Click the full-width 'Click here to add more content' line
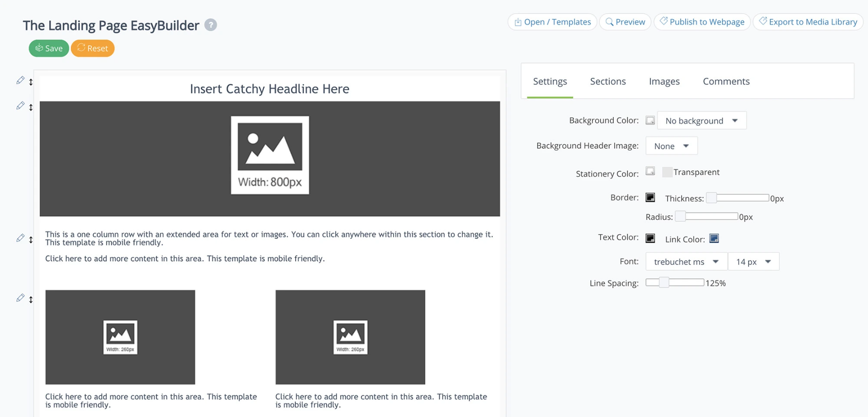The image size is (868, 417). click(x=185, y=259)
